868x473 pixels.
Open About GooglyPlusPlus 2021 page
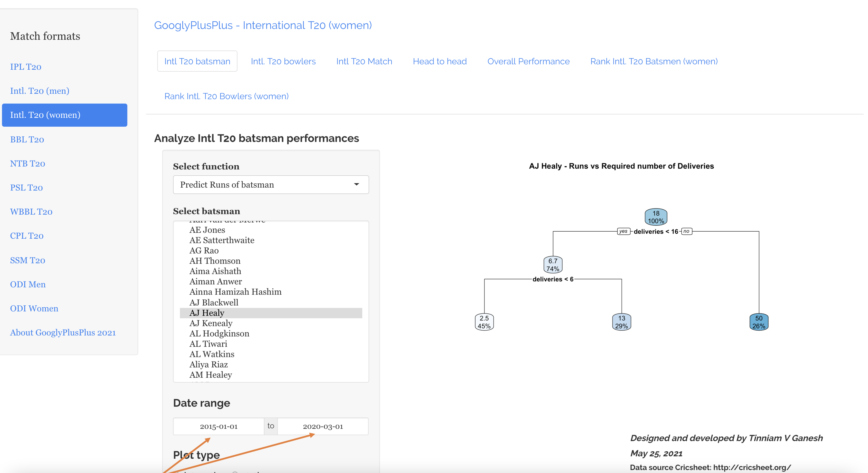[x=63, y=333]
